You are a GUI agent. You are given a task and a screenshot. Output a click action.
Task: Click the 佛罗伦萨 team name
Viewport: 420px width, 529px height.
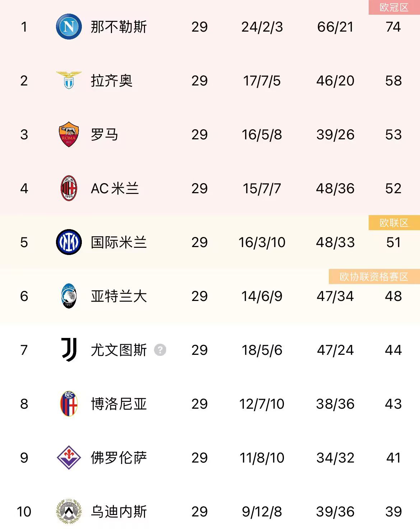(x=119, y=458)
